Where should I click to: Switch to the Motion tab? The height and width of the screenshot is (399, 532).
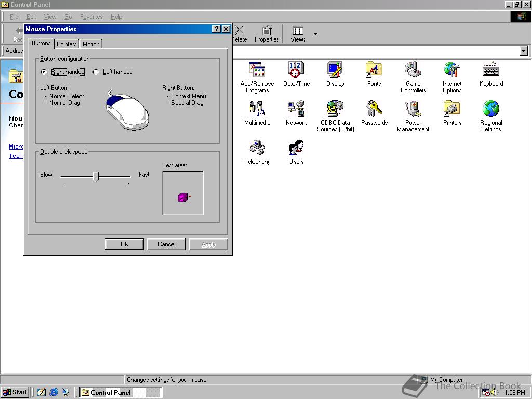pyautogui.click(x=91, y=44)
